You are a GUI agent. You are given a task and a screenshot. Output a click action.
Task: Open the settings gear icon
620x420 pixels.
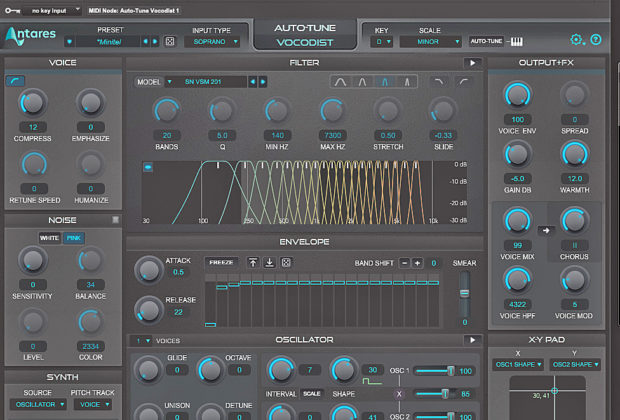(577, 40)
